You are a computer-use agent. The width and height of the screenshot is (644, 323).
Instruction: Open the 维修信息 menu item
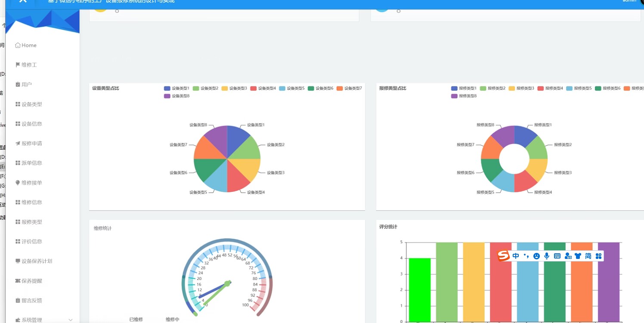coord(32,202)
